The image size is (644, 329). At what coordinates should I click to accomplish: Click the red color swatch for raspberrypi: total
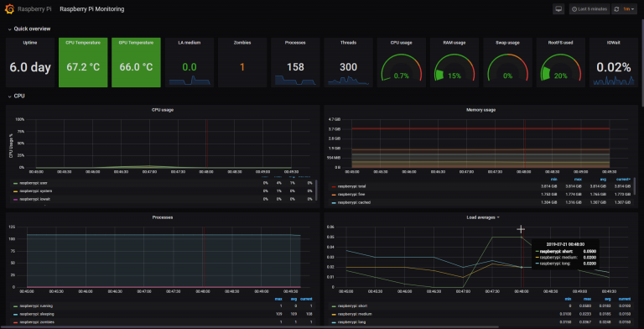click(x=334, y=186)
